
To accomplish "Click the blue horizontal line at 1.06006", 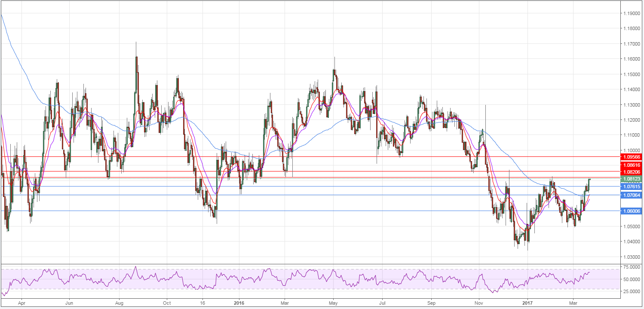I will point(310,211).
